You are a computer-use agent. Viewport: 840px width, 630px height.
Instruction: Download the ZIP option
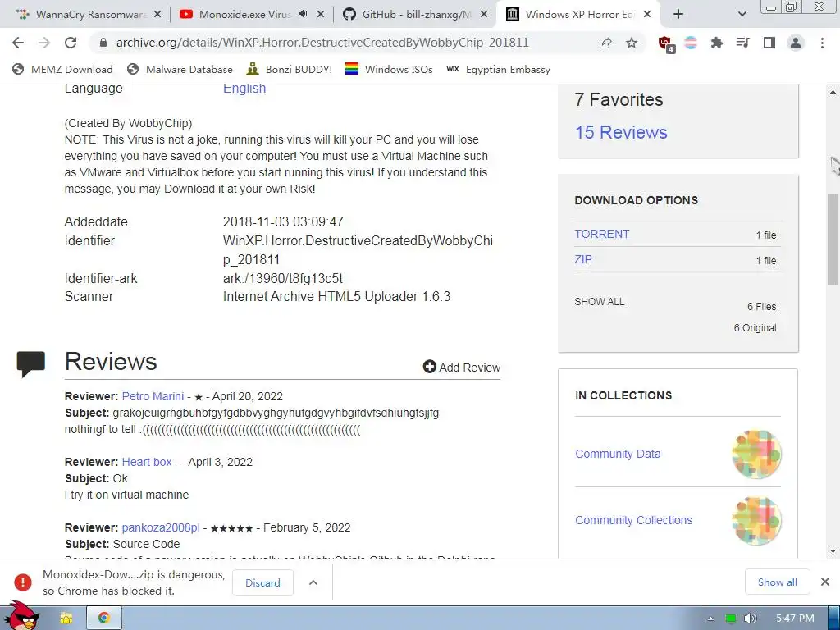583,259
